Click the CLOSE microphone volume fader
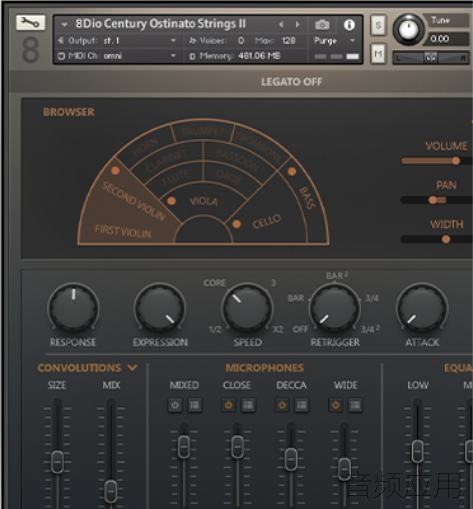Image resolution: width=473 pixels, height=509 pixels. pyautogui.click(x=237, y=447)
